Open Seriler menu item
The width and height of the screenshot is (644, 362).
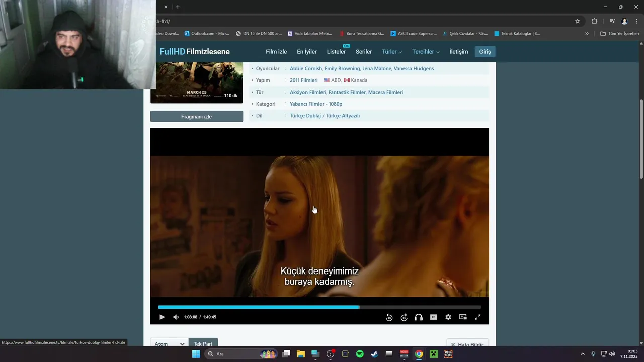point(364,52)
